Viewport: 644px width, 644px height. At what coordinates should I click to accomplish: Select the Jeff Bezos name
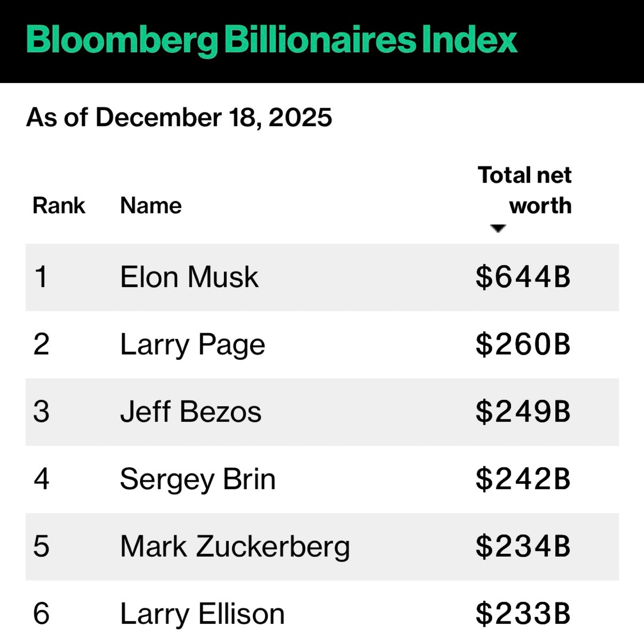(191, 412)
